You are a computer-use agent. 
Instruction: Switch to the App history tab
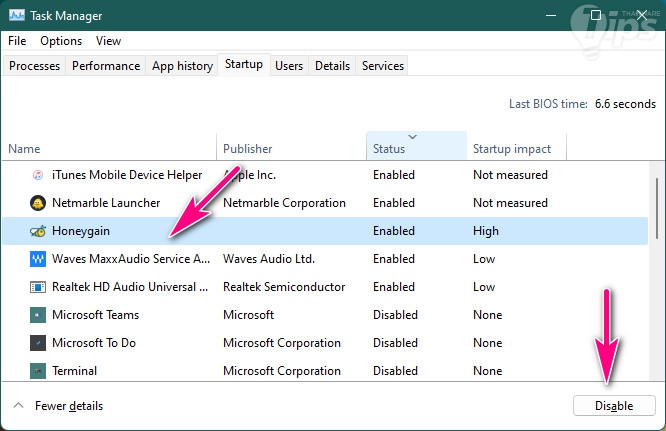pos(182,66)
